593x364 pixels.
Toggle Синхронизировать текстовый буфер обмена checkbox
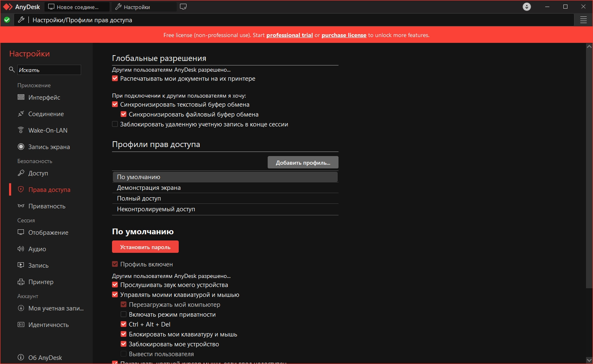[115, 104]
